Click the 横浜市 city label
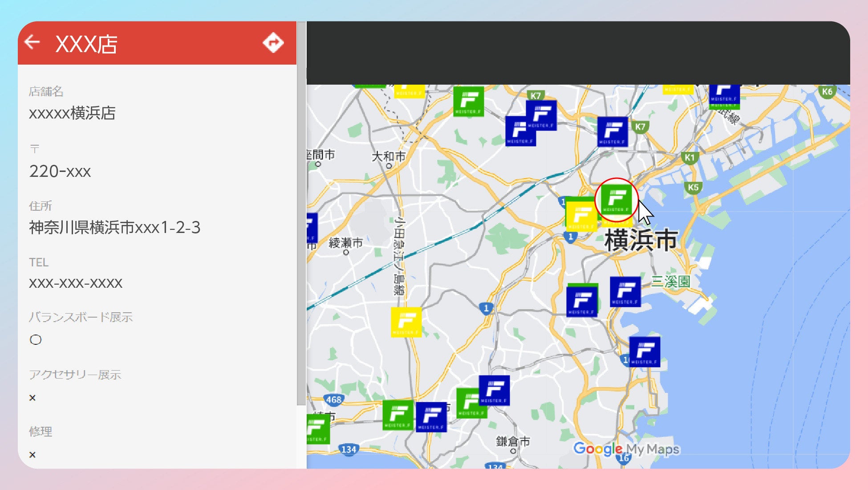 pyautogui.click(x=641, y=241)
